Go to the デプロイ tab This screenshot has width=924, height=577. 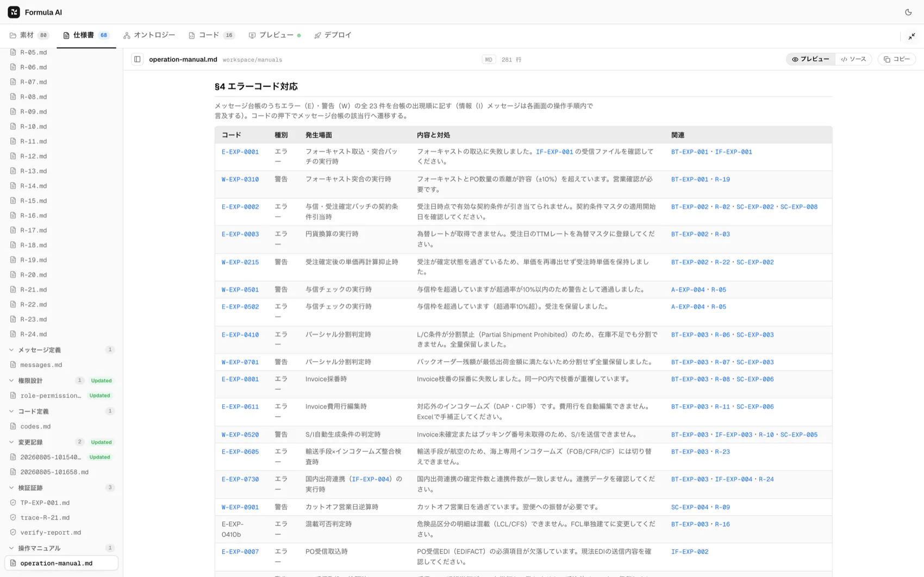333,35
